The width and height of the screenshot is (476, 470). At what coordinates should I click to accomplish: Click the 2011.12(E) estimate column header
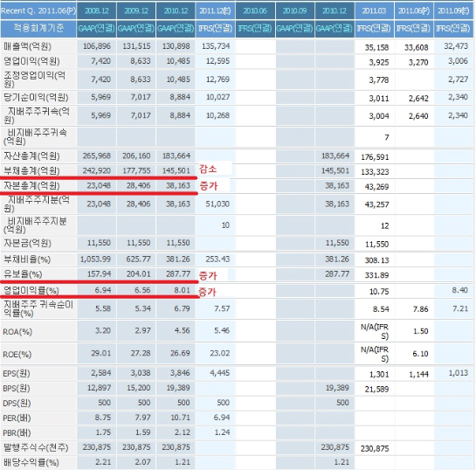215,11
